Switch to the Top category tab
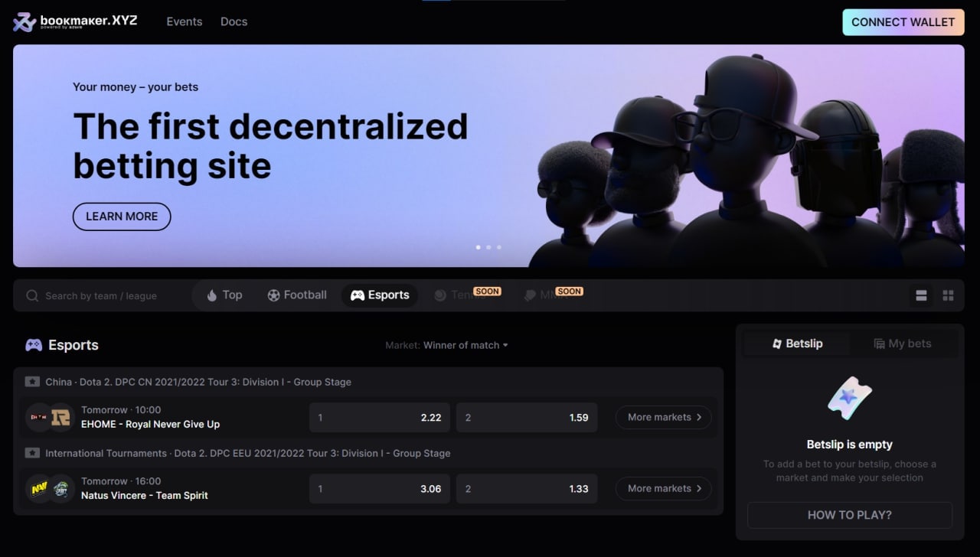The image size is (980, 557). [224, 295]
